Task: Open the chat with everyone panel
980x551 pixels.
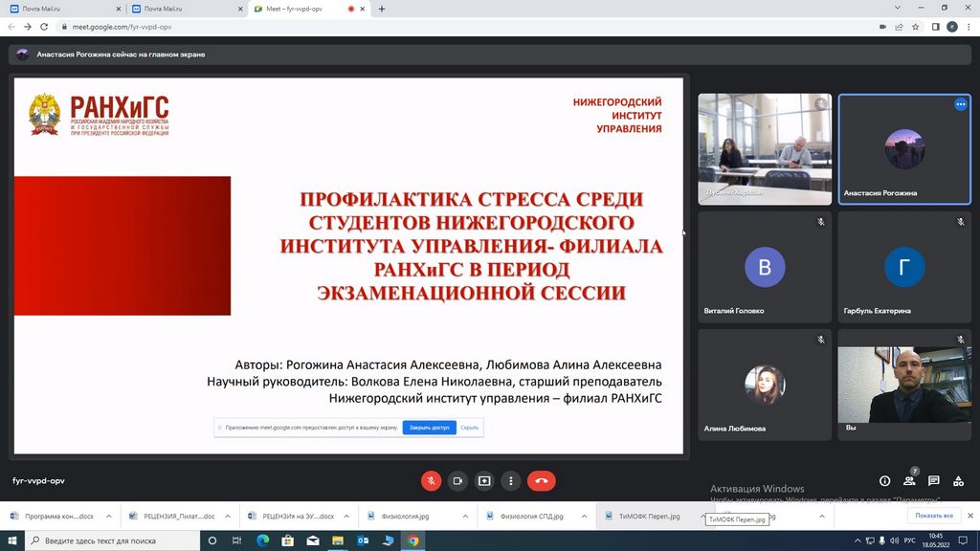Action: (933, 480)
